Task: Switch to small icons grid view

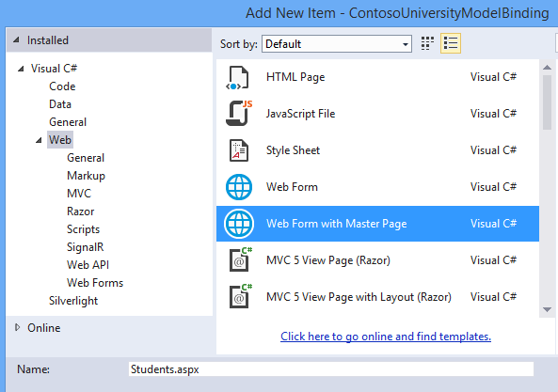Action: tap(427, 44)
